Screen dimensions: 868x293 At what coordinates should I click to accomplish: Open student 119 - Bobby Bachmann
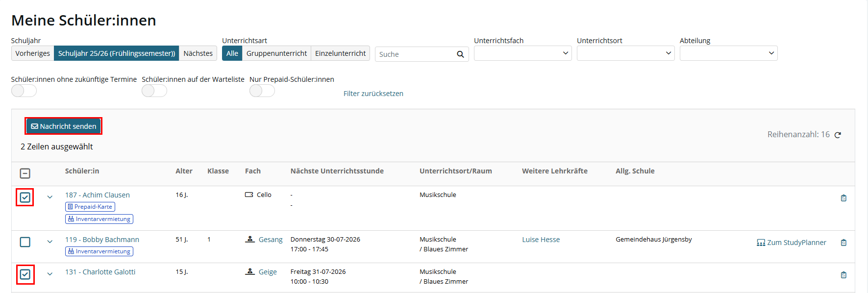pyautogui.click(x=102, y=240)
